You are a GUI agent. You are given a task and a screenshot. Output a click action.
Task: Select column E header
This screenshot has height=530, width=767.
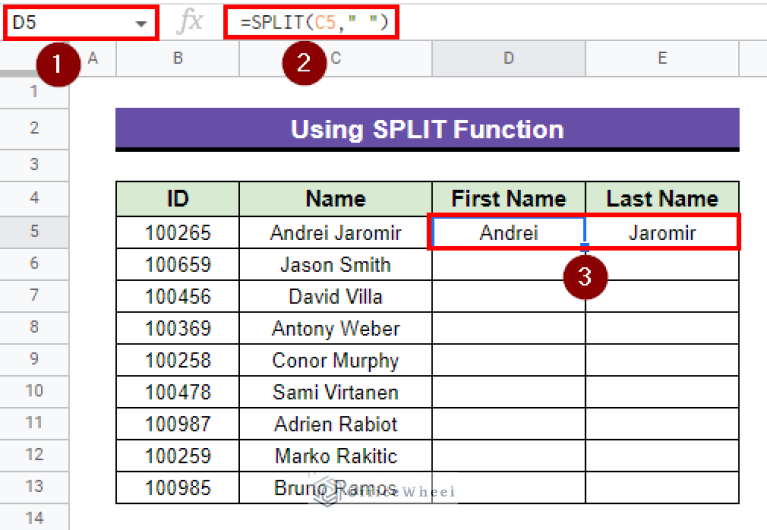pyautogui.click(x=662, y=59)
